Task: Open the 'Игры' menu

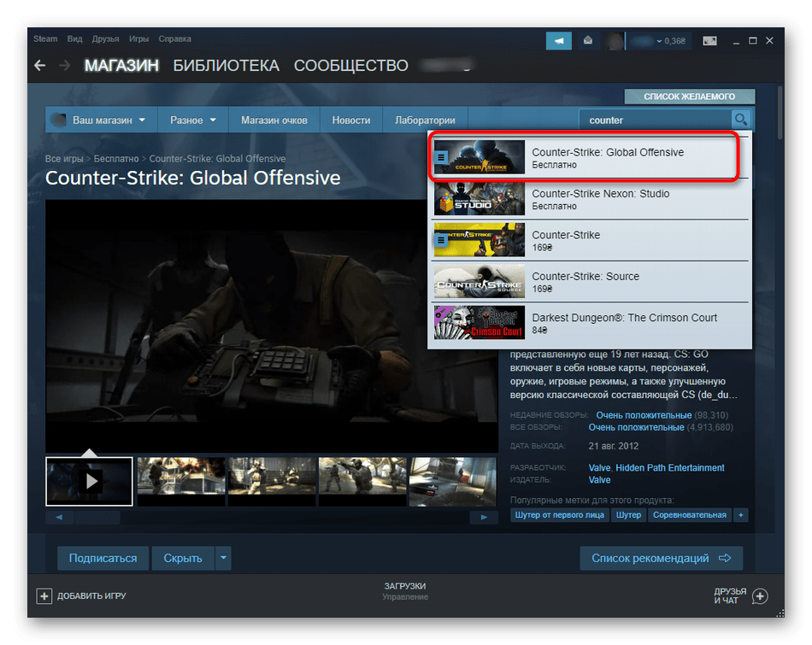Action: [139, 39]
